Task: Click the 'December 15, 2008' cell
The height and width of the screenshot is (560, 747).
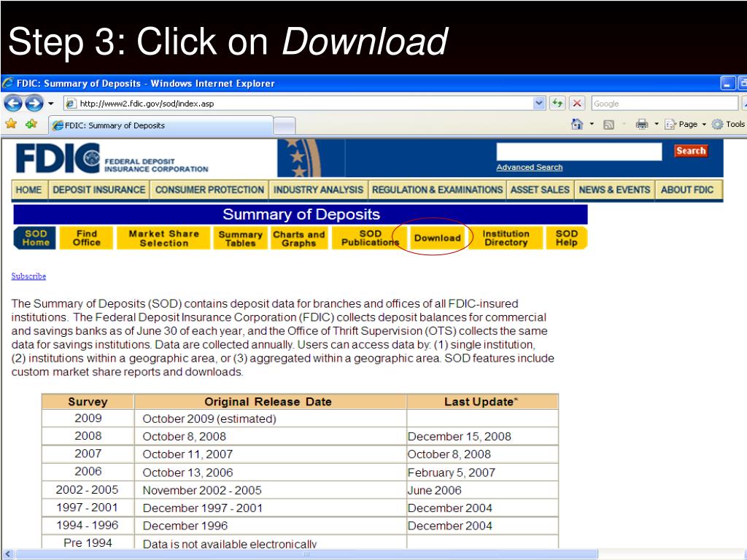Action: (482, 436)
